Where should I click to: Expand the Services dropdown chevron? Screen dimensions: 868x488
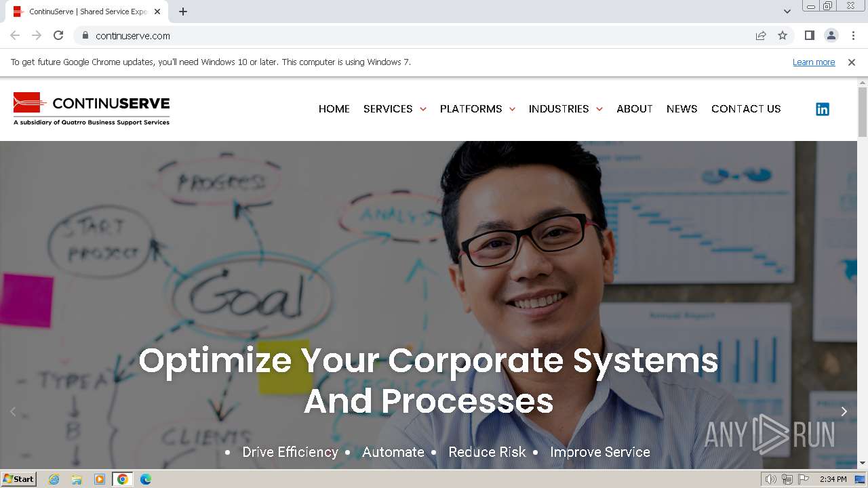point(423,109)
